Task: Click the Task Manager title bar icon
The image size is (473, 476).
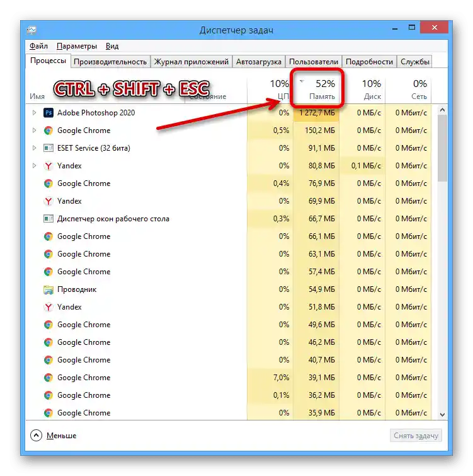Action: [x=32, y=30]
